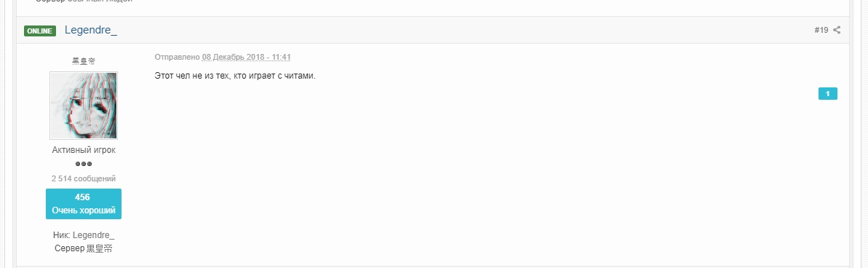Click the share icon next to #19
Screen dimensions: 868x268
(837, 31)
